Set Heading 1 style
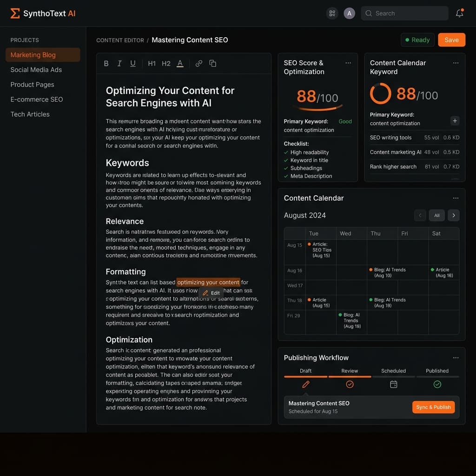This screenshot has width=476, height=476. (152, 63)
